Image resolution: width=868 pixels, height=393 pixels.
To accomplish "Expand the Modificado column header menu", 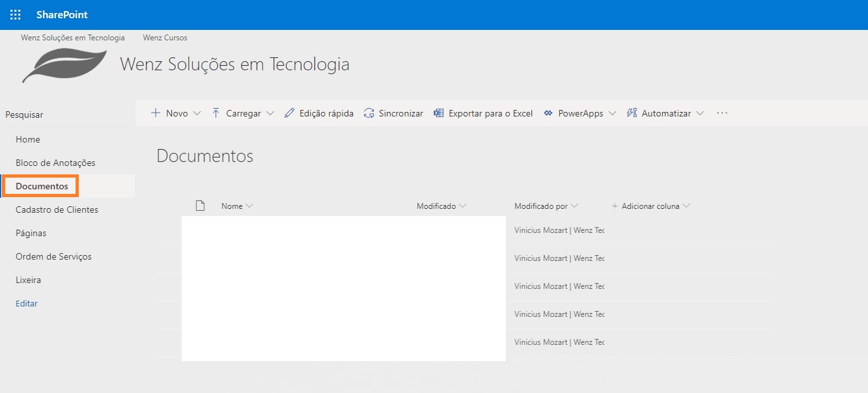I will (x=441, y=206).
